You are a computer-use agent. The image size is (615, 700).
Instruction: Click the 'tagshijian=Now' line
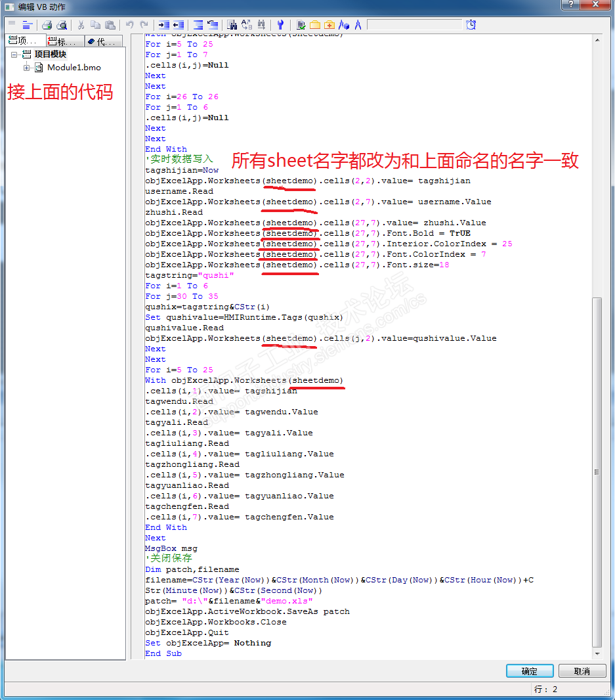point(182,170)
